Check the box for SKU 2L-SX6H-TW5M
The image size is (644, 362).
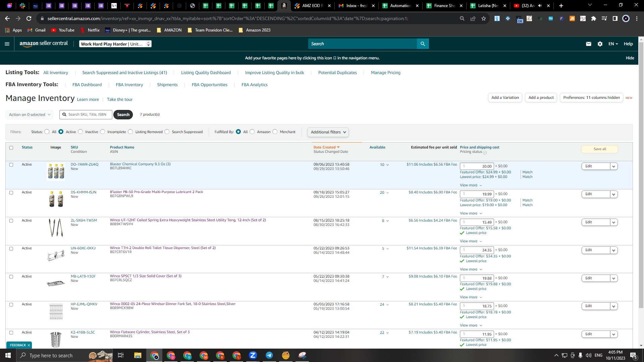11,221
